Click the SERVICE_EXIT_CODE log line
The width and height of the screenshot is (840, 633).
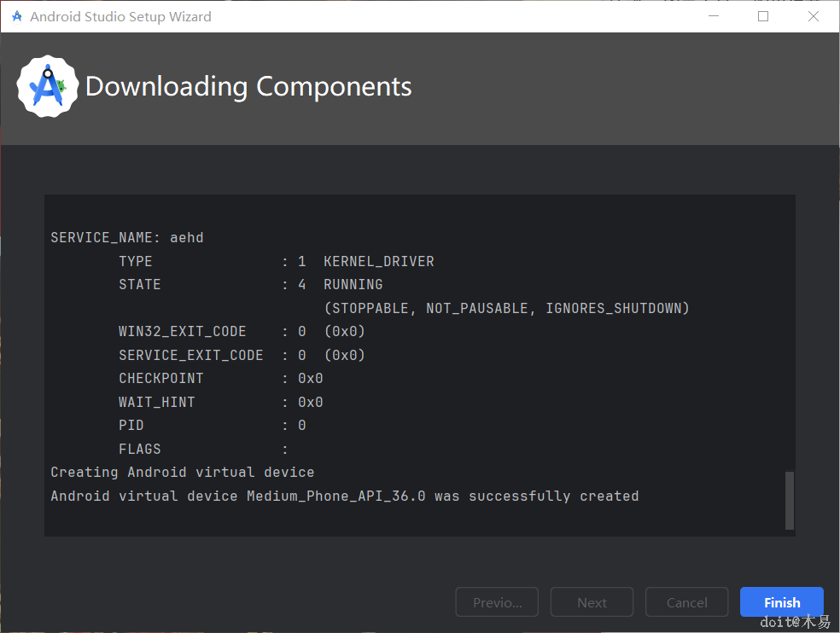pos(242,355)
